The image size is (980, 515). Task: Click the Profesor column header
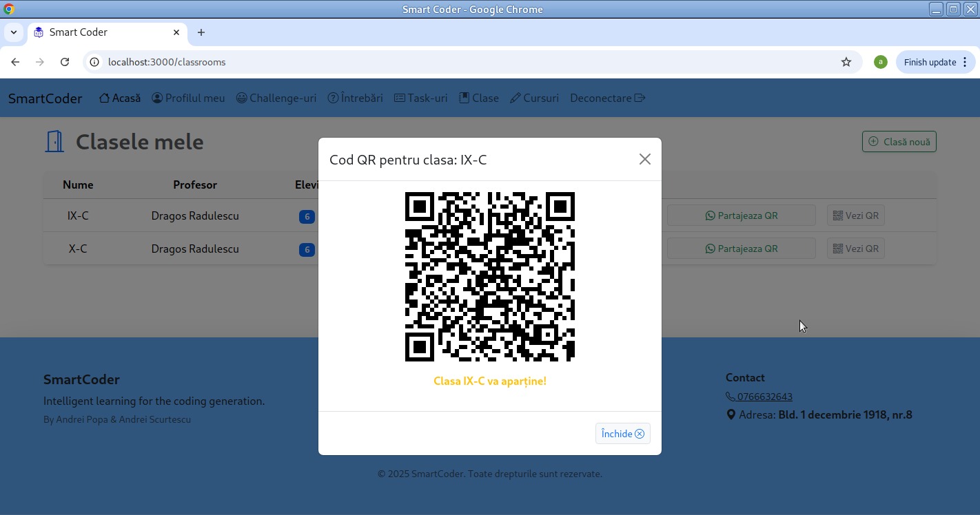tap(195, 185)
